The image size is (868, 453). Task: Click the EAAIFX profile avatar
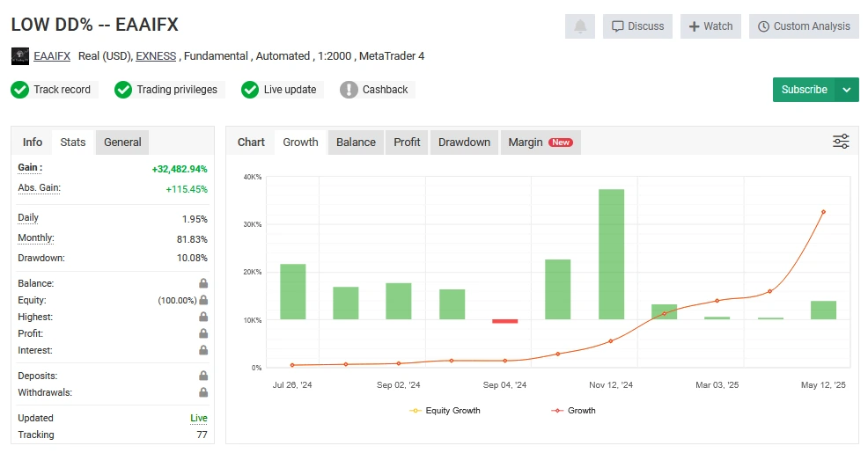[19, 56]
